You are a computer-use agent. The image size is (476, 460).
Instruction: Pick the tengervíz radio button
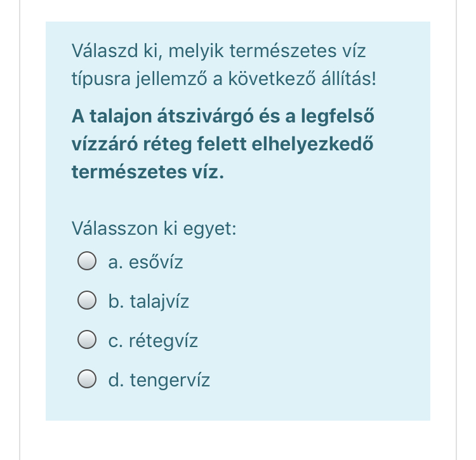point(87,378)
